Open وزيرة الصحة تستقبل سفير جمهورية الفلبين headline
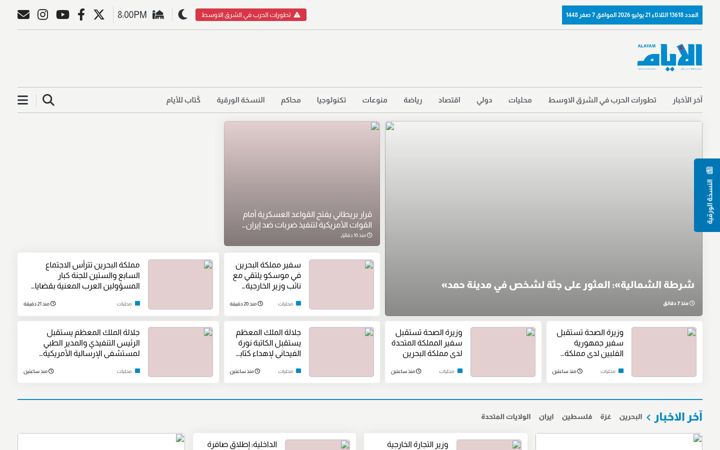 (590, 343)
